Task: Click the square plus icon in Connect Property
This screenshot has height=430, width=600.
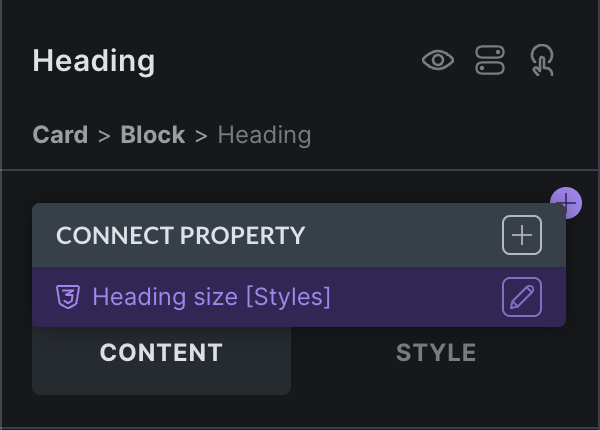Action: (x=521, y=236)
